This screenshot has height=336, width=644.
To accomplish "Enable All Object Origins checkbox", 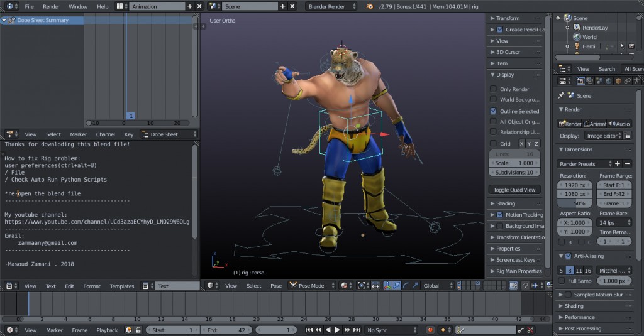I will [x=493, y=121].
